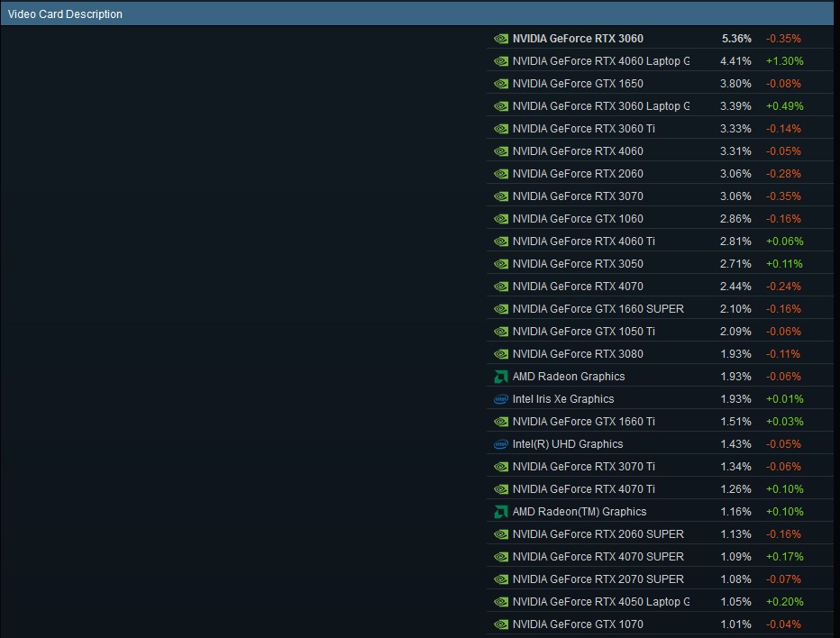Click NVIDIA icon beside GeForce RTX 3070

[x=501, y=196]
